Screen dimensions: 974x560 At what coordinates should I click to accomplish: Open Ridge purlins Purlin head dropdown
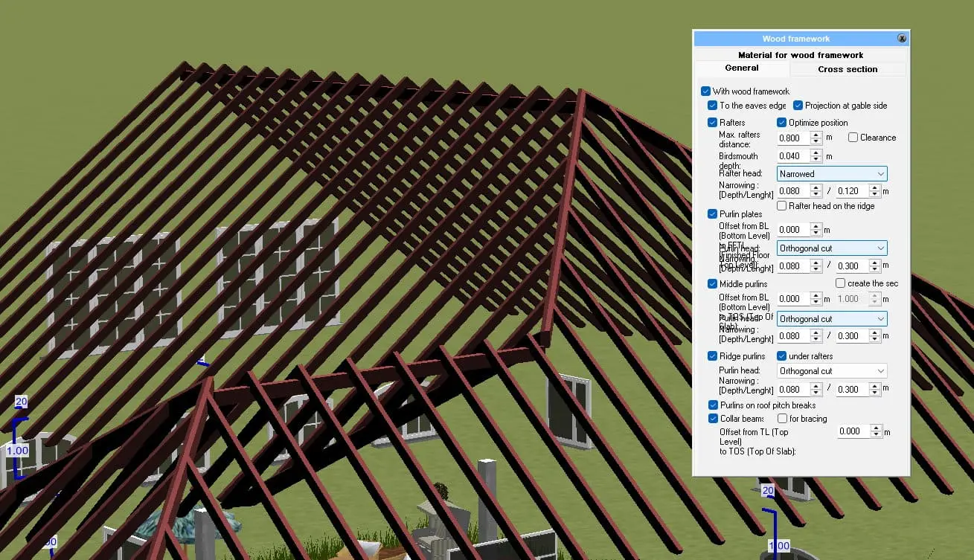pyautogui.click(x=832, y=371)
